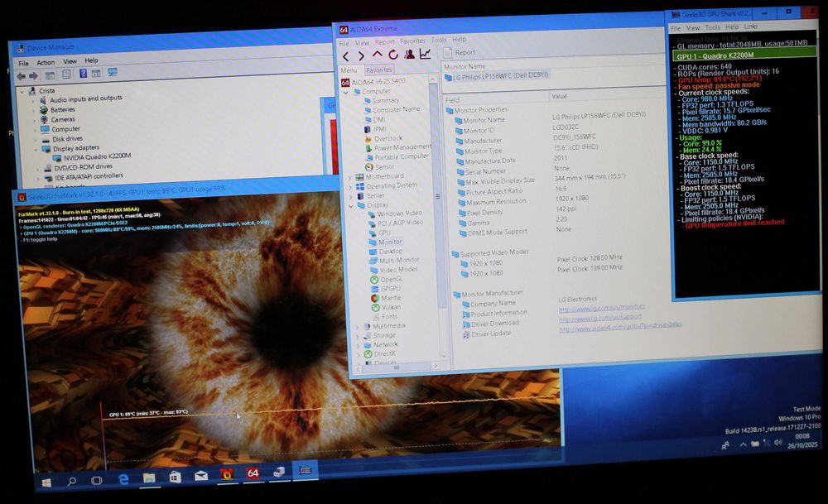Click the blue Help question-mark icon in Device Manager
This screenshot has width=828, height=504.
point(83,74)
